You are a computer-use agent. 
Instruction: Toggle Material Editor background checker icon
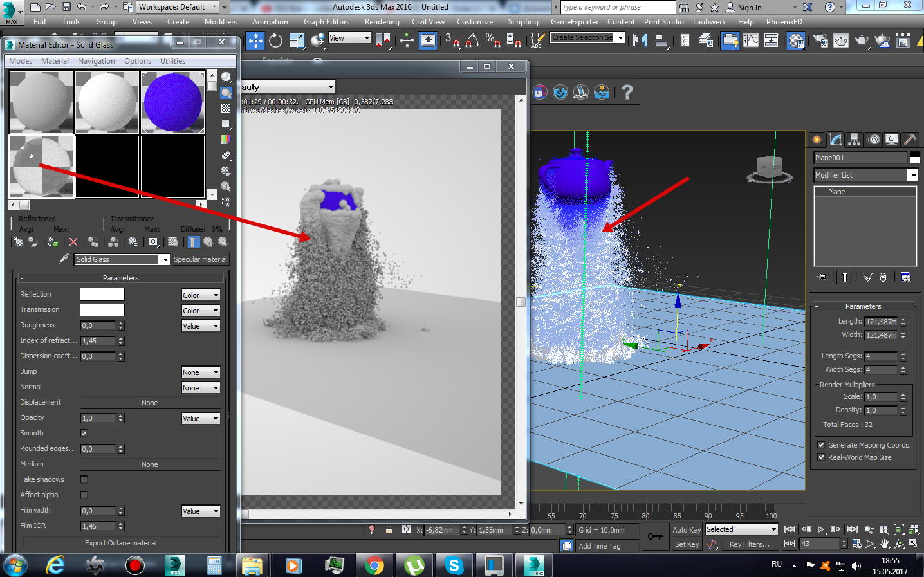[x=226, y=108]
